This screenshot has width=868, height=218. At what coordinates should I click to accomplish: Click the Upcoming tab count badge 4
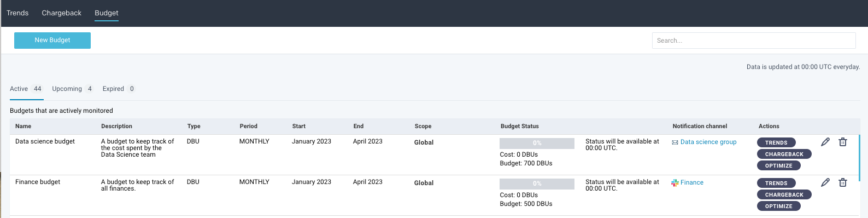tap(90, 89)
